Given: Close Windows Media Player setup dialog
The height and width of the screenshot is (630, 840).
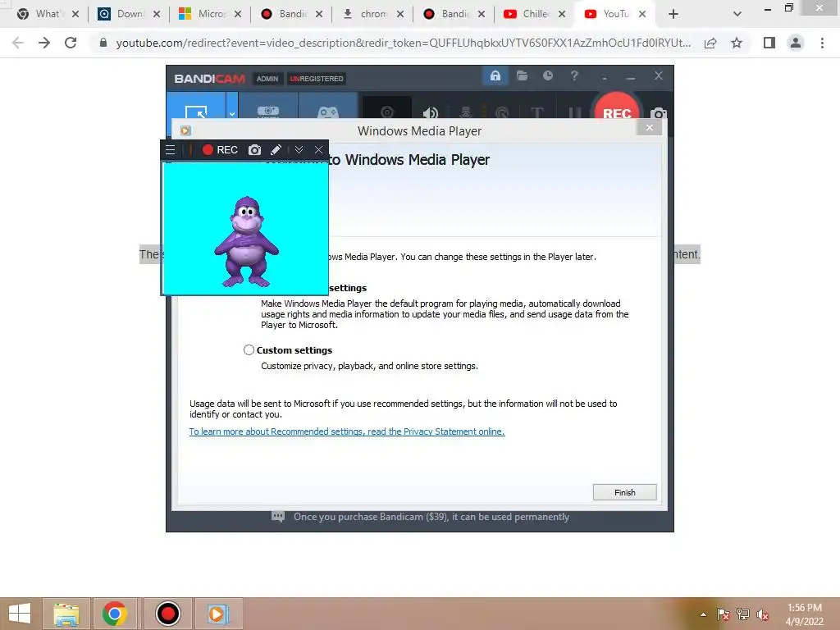Looking at the screenshot, I should pos(650,127).
